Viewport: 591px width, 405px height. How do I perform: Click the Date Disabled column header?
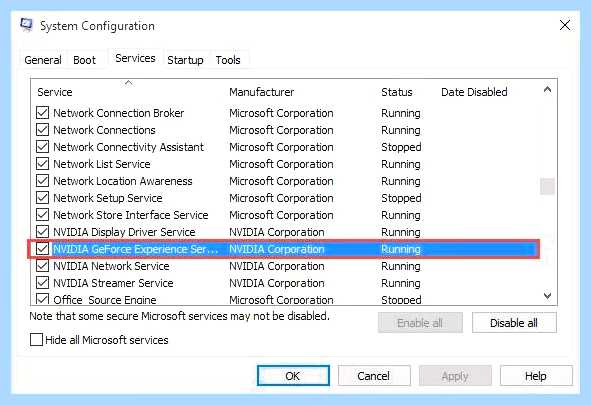pyautogui.click(x=474, y=92)
